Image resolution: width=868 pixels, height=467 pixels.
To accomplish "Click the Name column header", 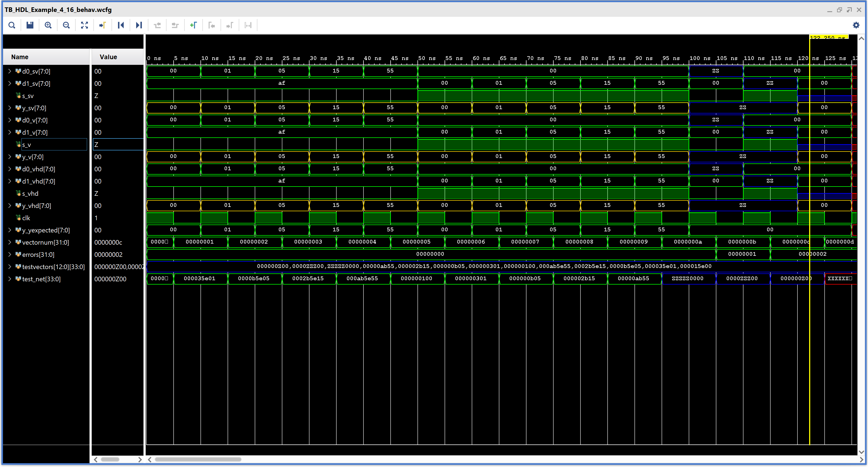I will (20, 57).
